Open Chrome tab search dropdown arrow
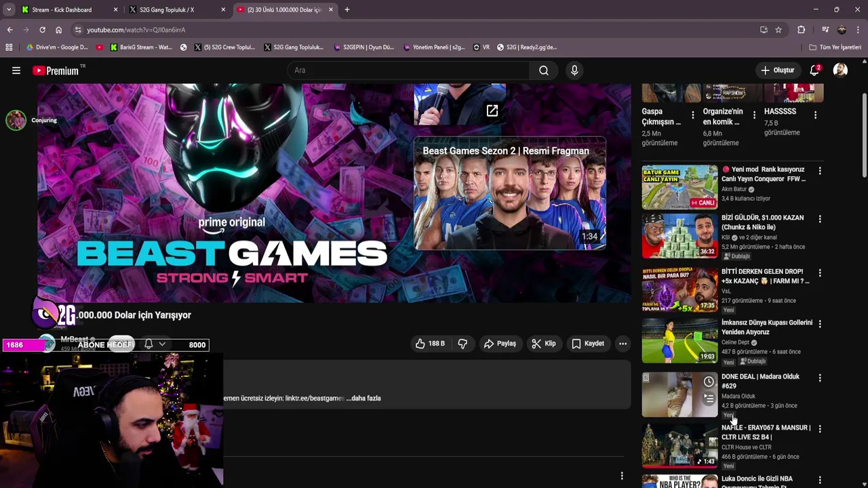The width and height of the screenshot is (868, 488). (9, 9)
